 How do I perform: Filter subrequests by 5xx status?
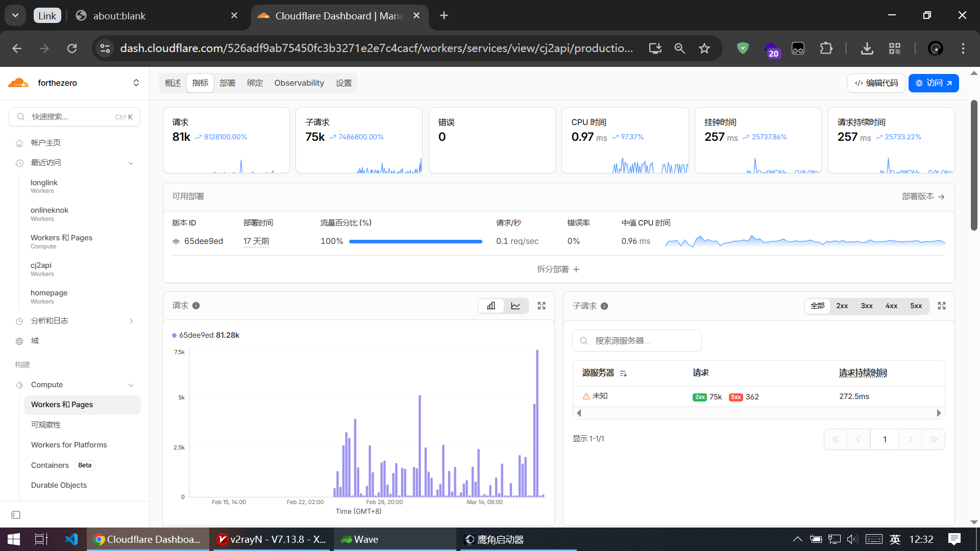(916, 306)
